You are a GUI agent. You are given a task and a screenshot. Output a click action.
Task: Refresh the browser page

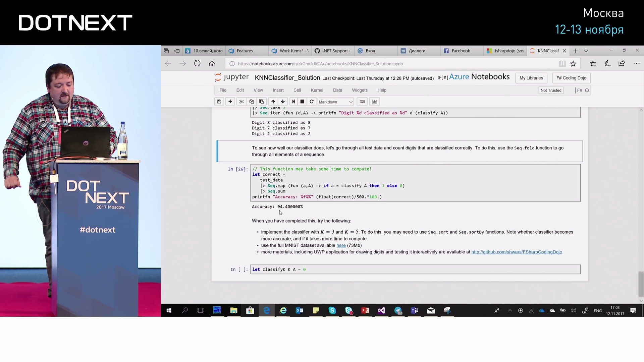point(197,63)
